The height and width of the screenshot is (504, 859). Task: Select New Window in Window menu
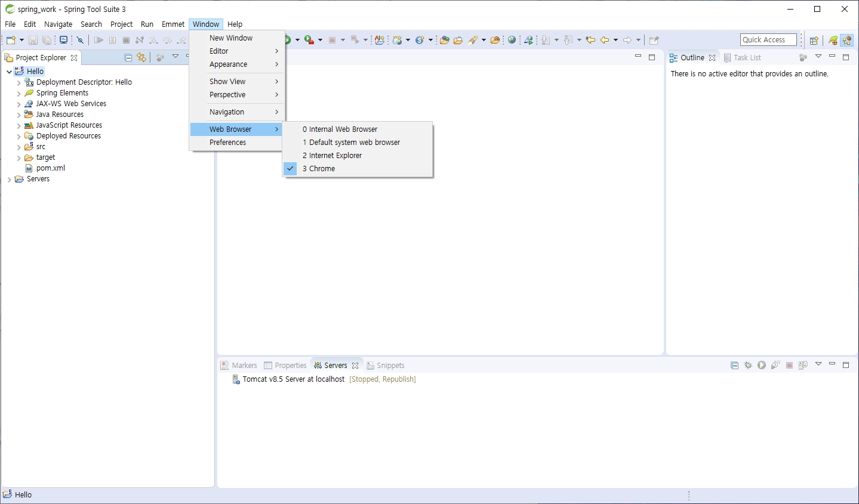pyautogui.click(x=236, y=38)
